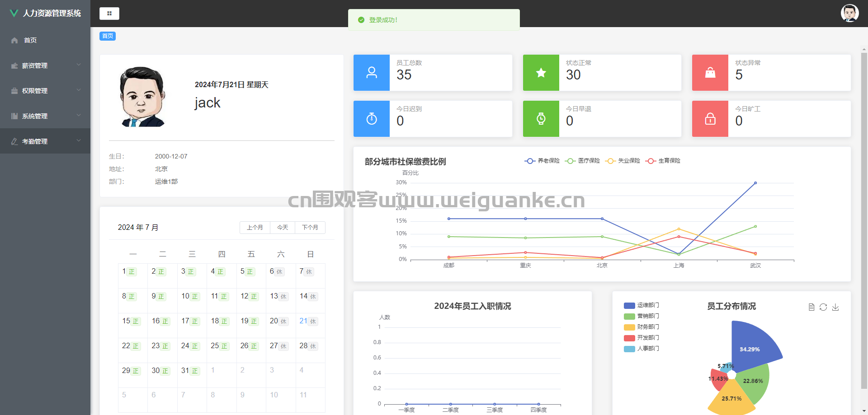Open data view icon on 员工分布情况

click(x=811, y=307)
